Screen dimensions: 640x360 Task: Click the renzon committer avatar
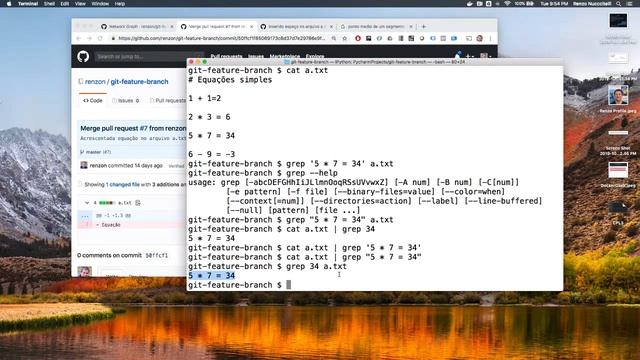click(84, 165)
